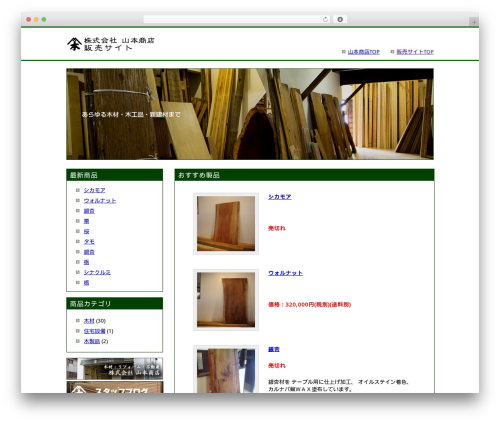The height and width of the screenshot is (423, 500).
Task: Open ウォルナット in the 最新商品 sidebar list
Action: (100, 201)
